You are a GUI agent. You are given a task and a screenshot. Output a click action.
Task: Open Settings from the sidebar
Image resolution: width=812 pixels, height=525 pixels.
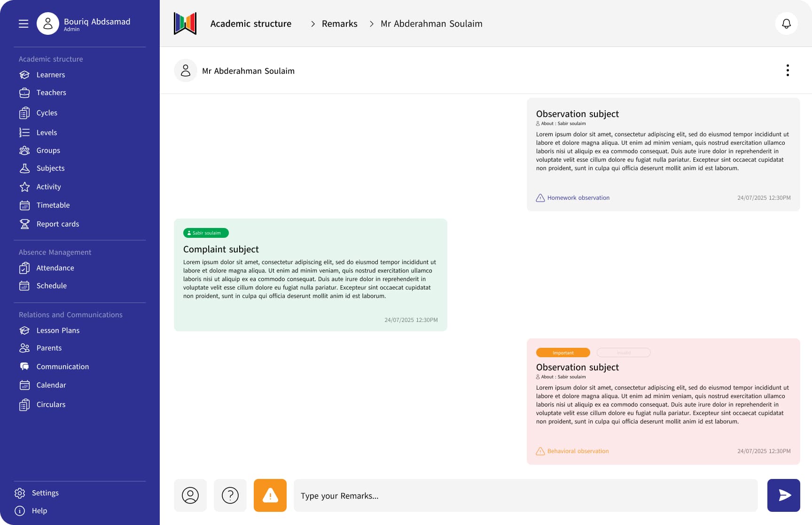pos(45,493)
